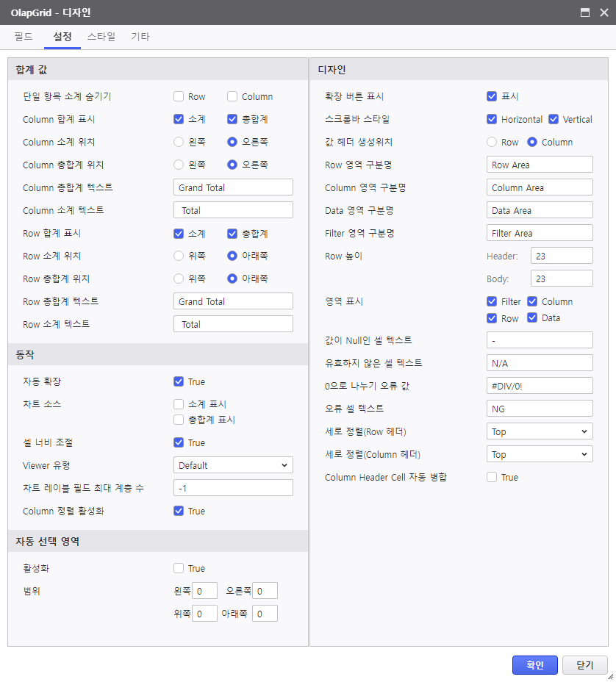The width and height of the screenshot is (616, 682).
Task: Uncheck Vertical scrollbar style checkbox
Action: coord(554,119)
